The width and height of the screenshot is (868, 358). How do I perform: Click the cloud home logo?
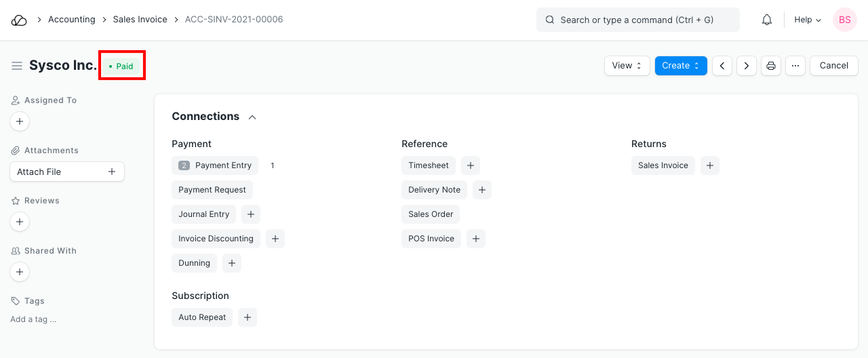click(x=19, y=20)
